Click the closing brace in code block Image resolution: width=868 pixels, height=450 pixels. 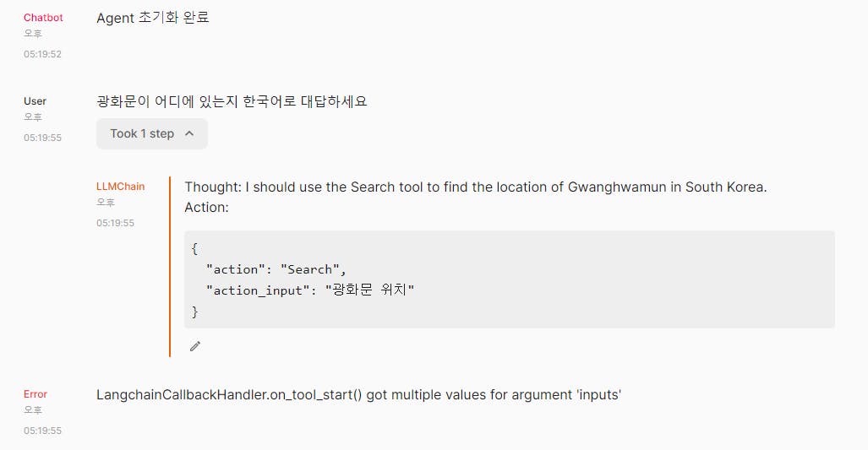[x=194, y=312]
